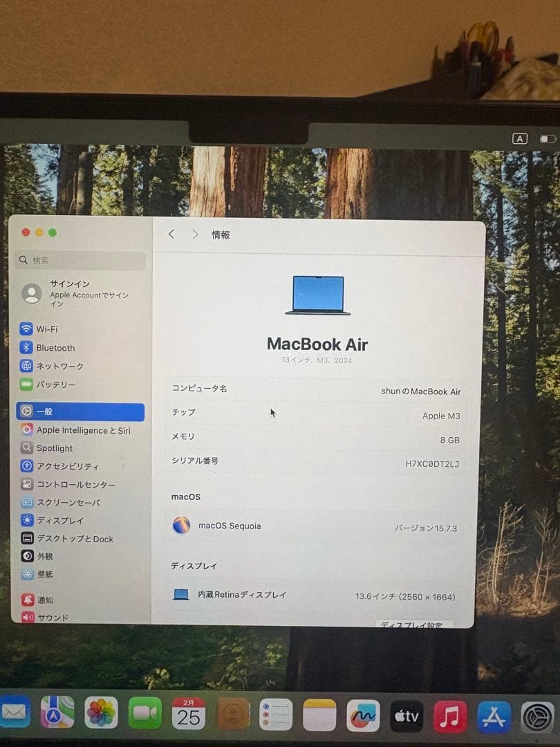The width and height of the screenshot is (560, 747).
Task: Select Spotlight in the sidebar
Action: [80, 448]
